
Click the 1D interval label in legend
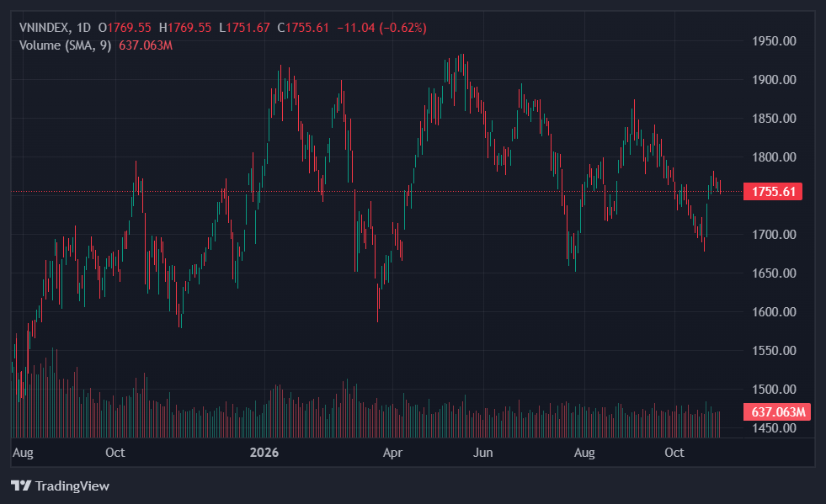83,28
